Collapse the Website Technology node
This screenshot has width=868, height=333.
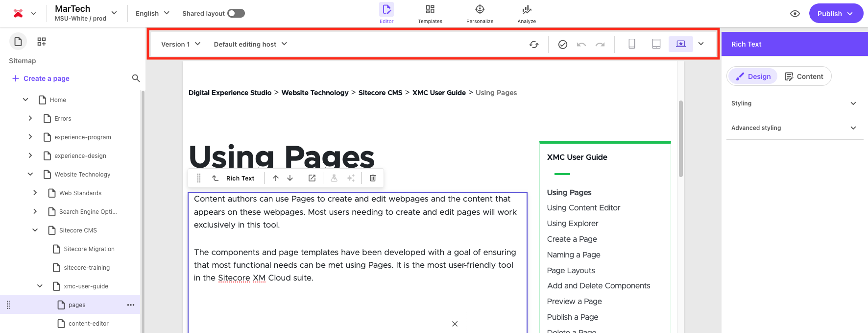[x=30, y=174]
